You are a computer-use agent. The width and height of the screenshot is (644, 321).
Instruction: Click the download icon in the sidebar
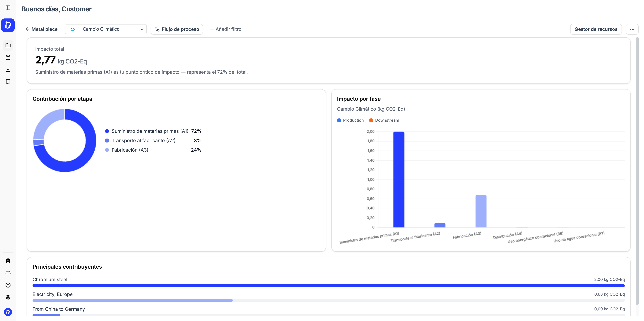pyautogui.click(x=8, y=69)
